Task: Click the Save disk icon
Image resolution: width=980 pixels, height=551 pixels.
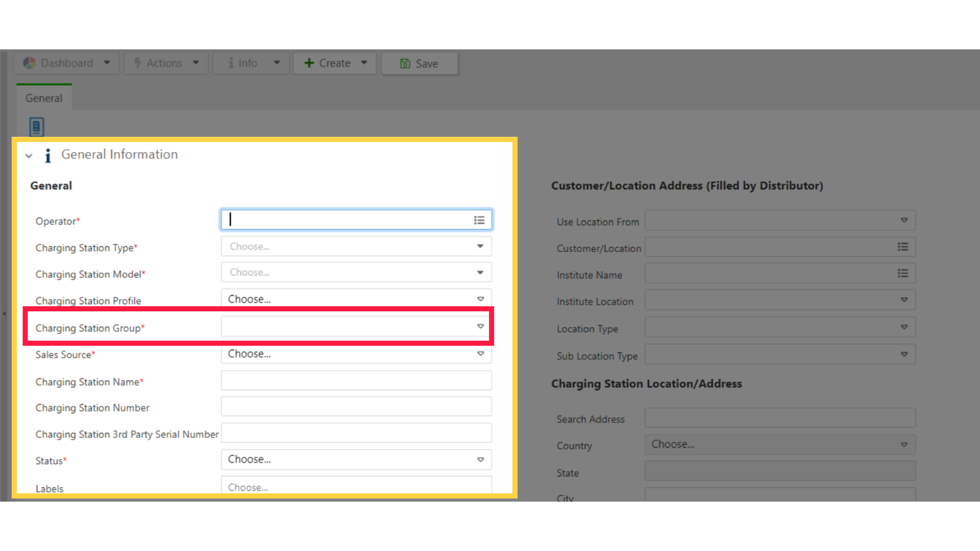Action: pos(405,64)
